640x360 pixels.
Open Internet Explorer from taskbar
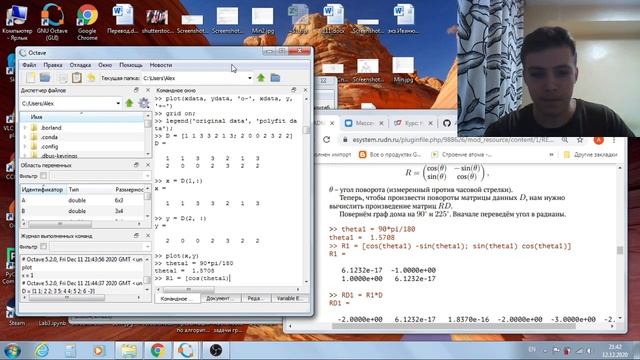(x=42, y=350)
